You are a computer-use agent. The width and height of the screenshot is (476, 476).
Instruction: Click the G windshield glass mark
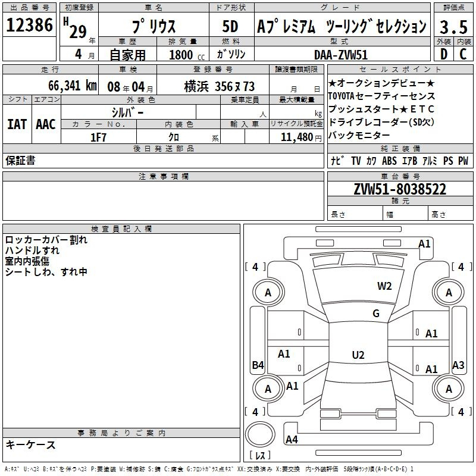point(375,314)
